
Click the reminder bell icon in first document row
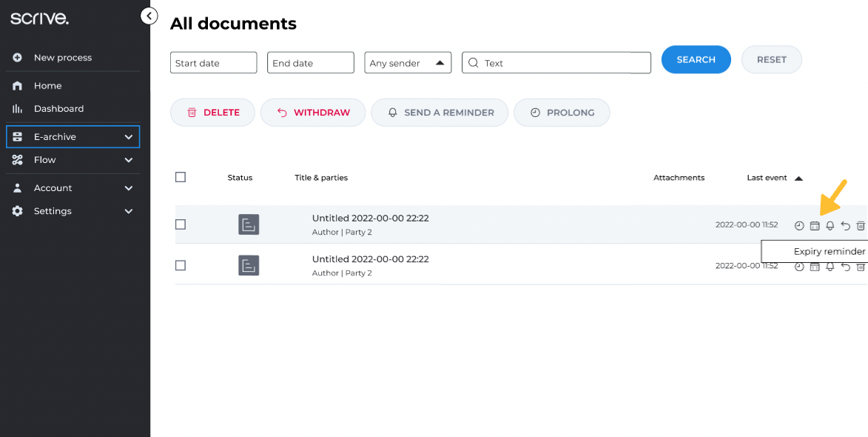(830, 226)
